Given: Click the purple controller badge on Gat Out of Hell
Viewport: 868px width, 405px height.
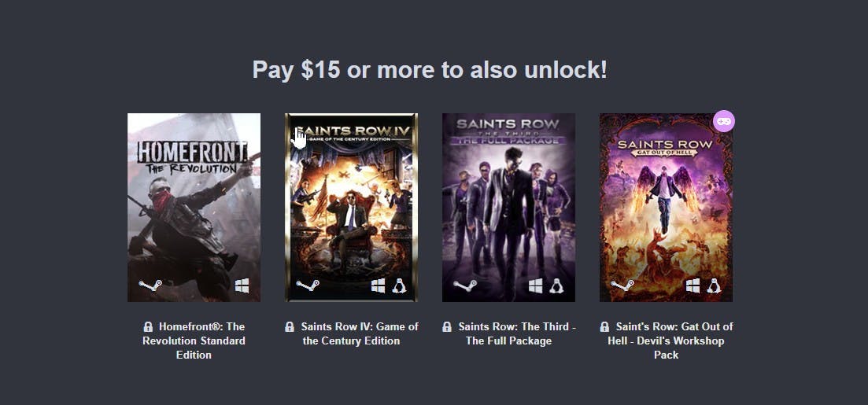Looking at the screenshot, I should (723, 121).
